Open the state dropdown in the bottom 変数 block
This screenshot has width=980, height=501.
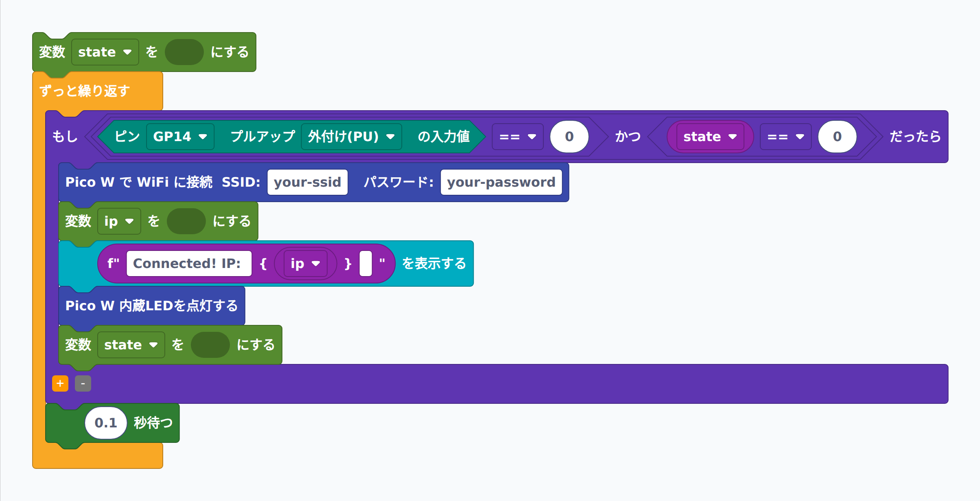(x=131, y=345)
